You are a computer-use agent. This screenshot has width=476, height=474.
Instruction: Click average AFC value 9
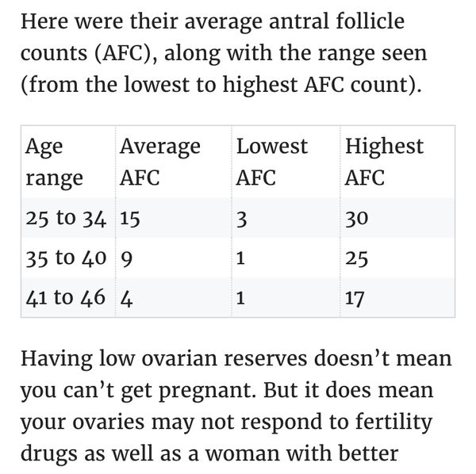tap(125, 258)
